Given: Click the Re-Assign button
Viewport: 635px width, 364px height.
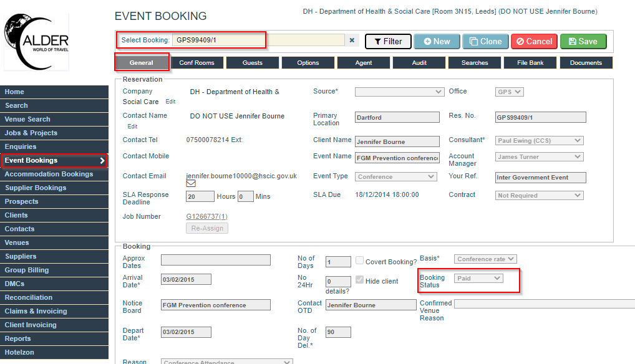Looking at the screenshot, I should [207, 228].
